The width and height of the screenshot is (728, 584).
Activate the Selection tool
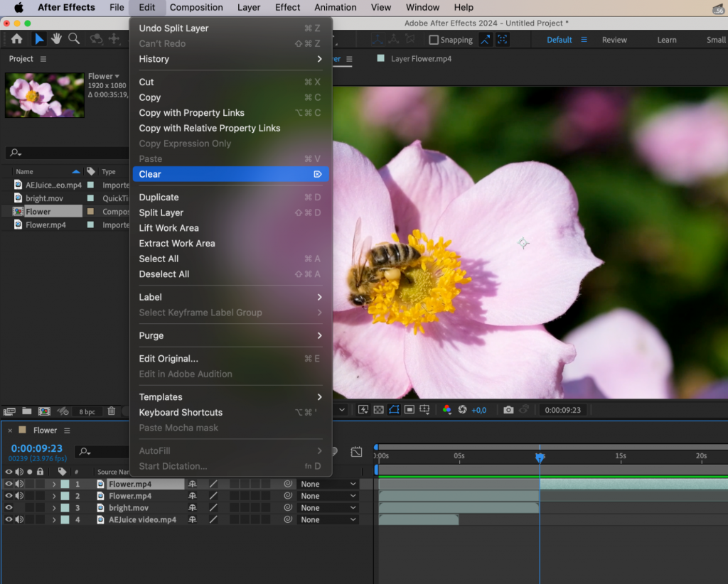[39, 39]
